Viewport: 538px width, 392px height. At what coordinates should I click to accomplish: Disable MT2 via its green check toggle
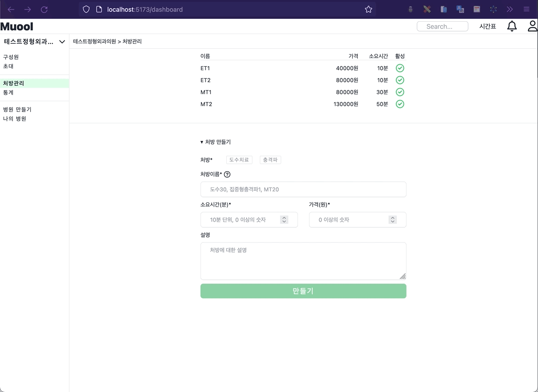pos(400,104)
